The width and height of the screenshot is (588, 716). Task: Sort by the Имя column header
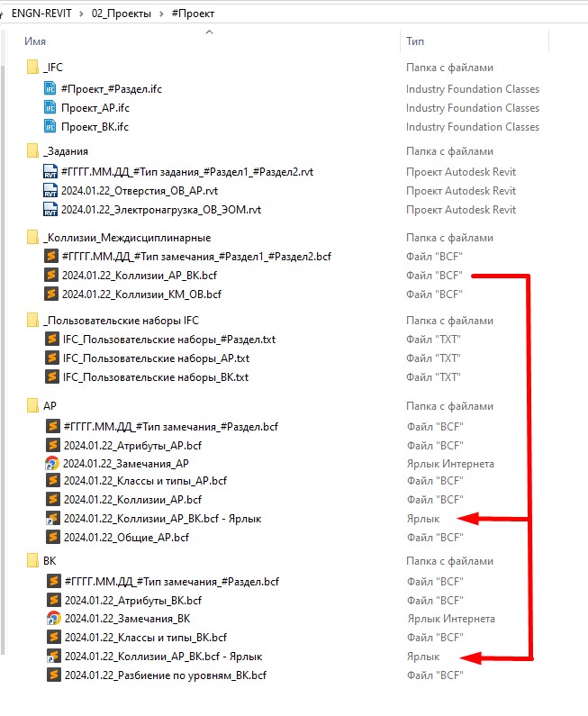click(35, 41)
